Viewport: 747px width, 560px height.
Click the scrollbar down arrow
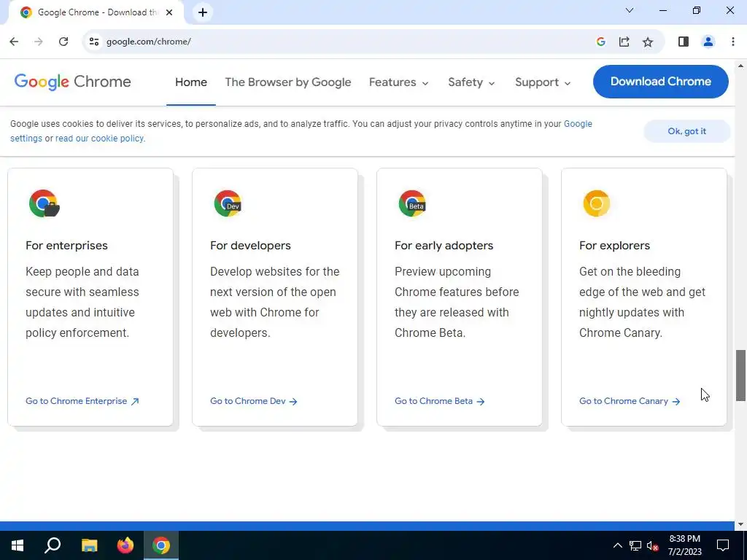tap(740, 524)
